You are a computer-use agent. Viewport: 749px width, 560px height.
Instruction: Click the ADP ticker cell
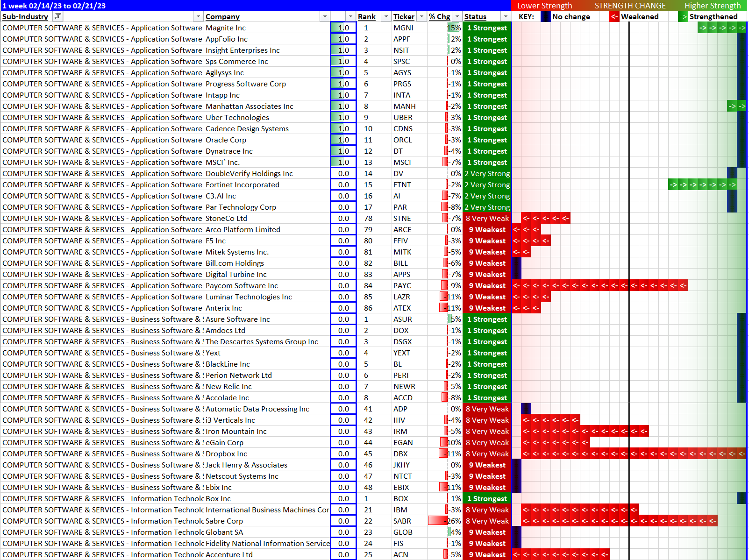tap(409, 409)
